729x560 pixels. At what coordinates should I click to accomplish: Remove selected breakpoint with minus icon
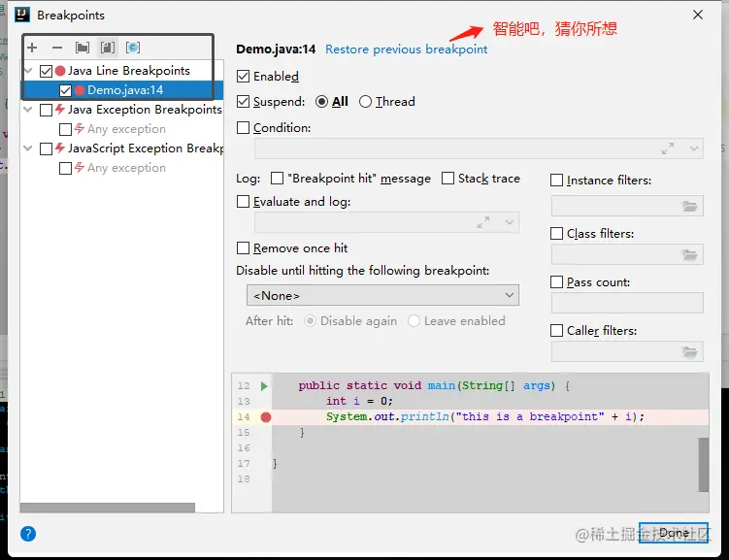[x=57, y=48]
